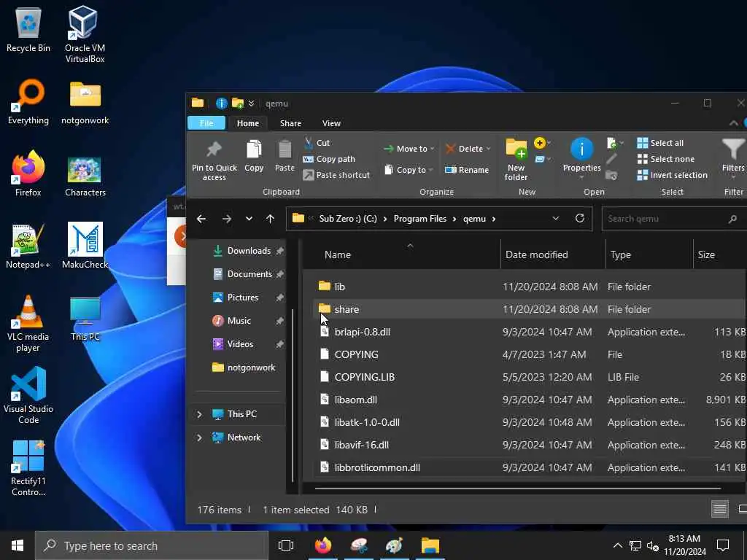Click the Task View taskbar button

tap(285, 545)
